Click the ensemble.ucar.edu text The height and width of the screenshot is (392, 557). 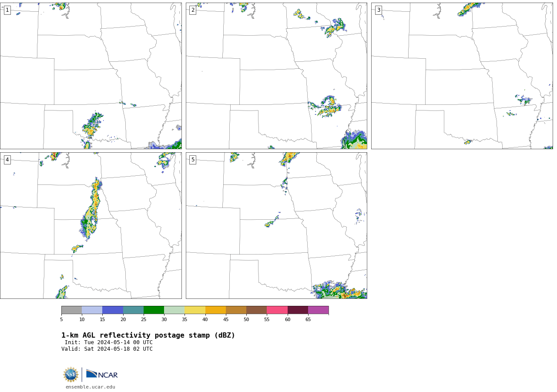tap(91, 387)
